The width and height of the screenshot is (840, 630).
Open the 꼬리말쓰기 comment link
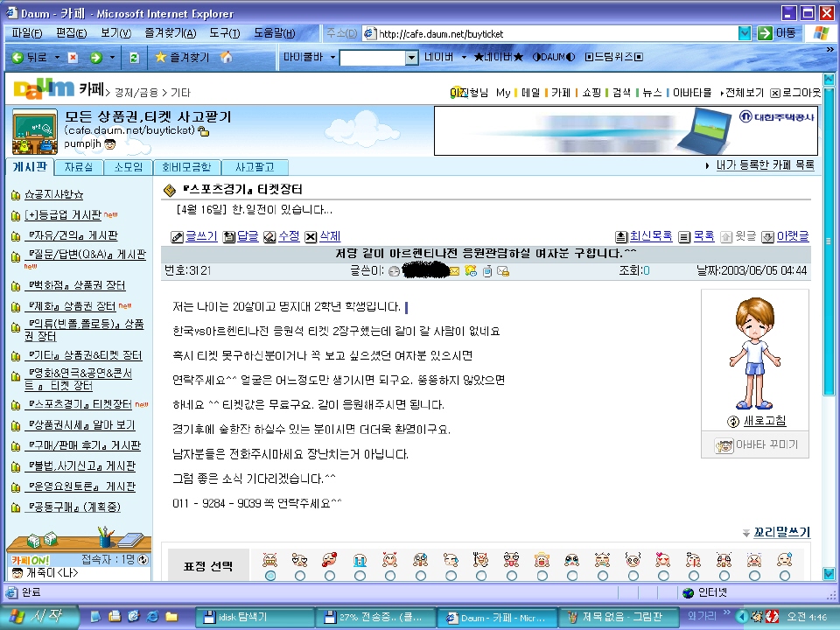click(781, 532)
